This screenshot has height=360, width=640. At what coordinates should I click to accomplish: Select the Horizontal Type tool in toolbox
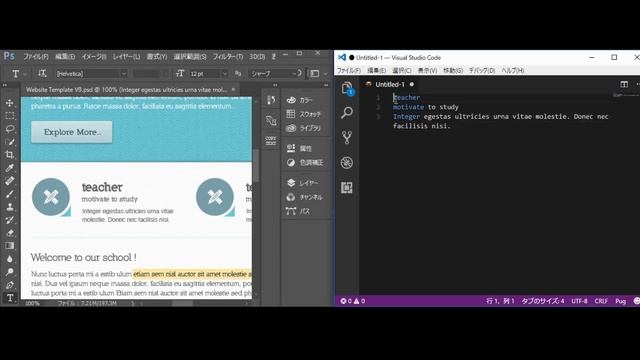click(x=10, y=298)
